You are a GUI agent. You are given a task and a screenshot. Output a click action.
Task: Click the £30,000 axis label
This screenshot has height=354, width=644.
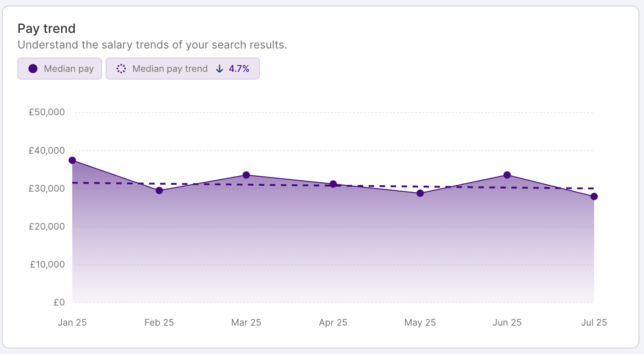pyautogui.click(x=47, y=188)
